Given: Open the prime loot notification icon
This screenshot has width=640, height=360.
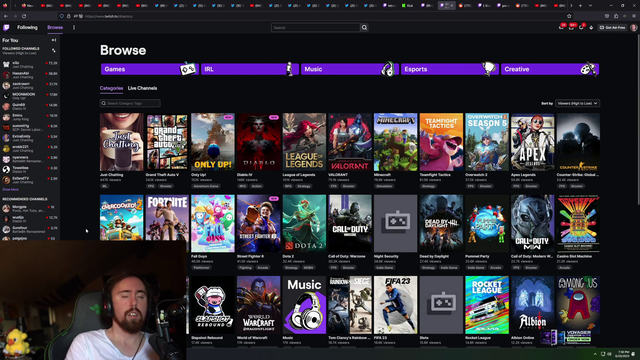Looking at the screenshot, I should (x=562, y=27).
